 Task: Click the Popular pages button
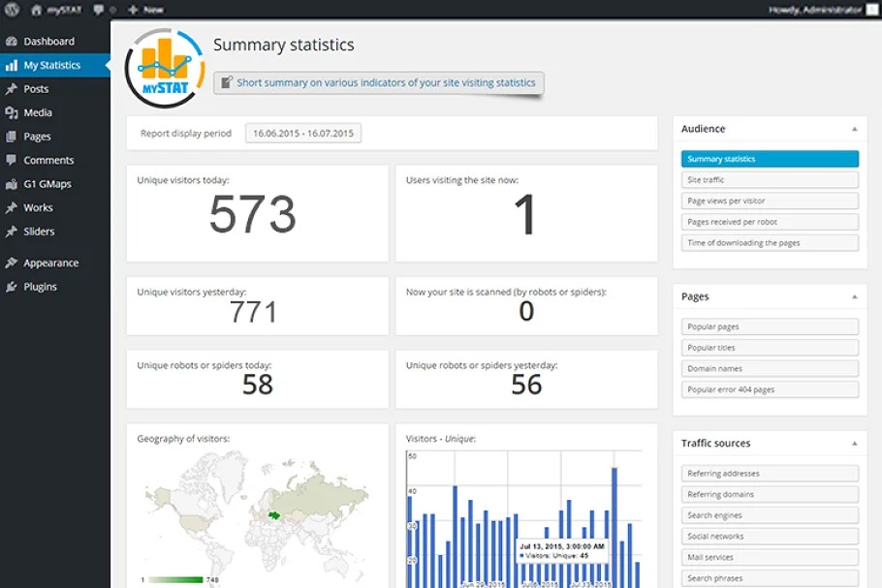(770, 327)
